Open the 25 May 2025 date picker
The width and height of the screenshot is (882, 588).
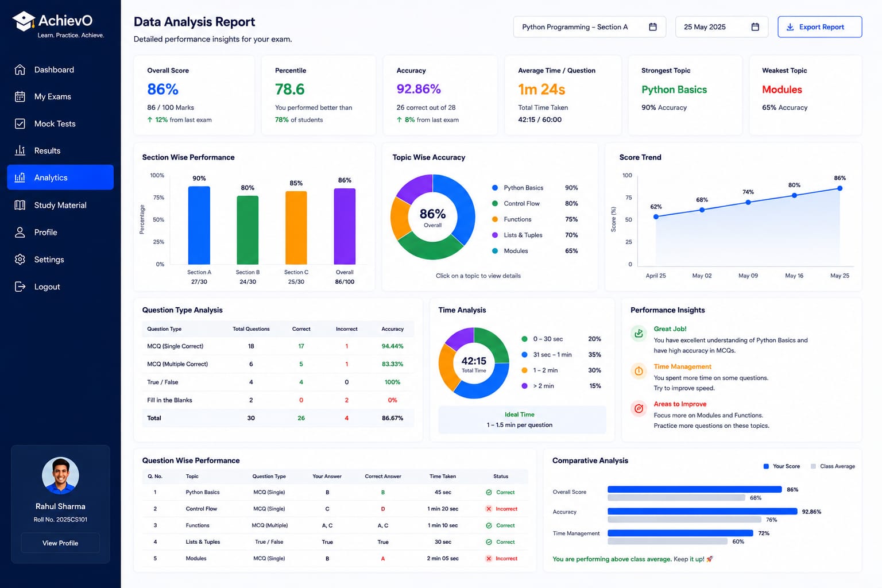(x=722, y=27)
